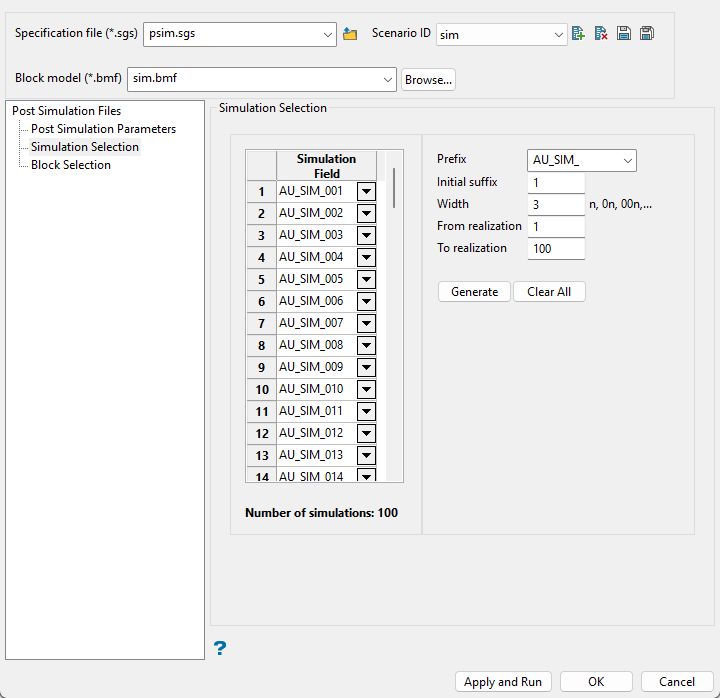This screenshot has width=720, height=698.
Task: Select Post Simulation Parameters tree item
Action: point(103,129)
